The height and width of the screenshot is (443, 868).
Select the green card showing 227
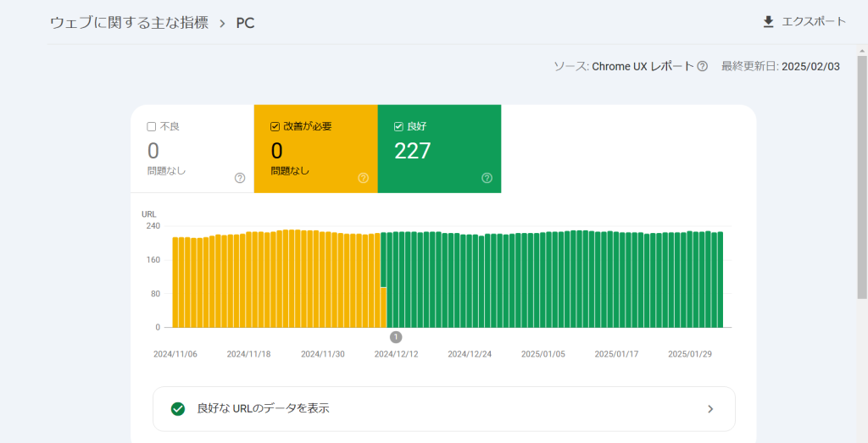[x=439, y=151]
